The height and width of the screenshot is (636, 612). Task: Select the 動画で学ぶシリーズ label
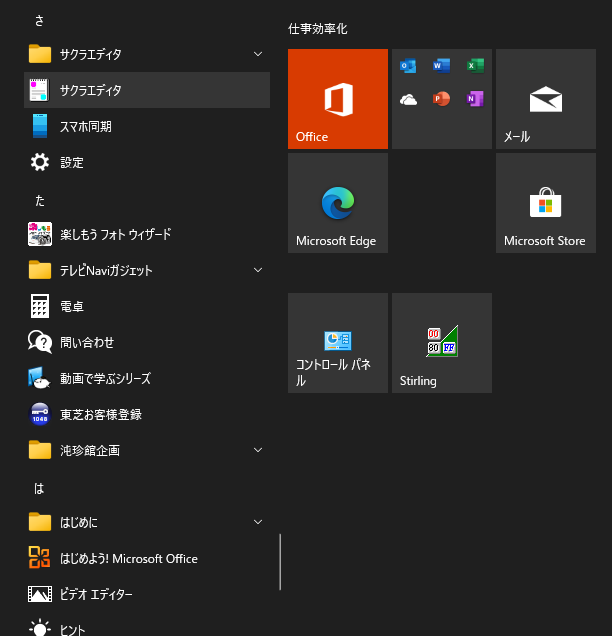[105, 378]
